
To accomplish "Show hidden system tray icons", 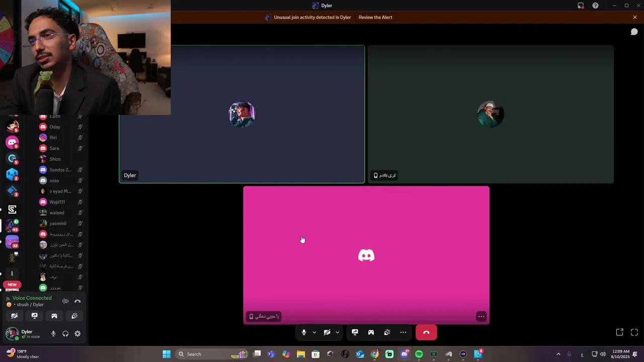I will click(558, 354).
